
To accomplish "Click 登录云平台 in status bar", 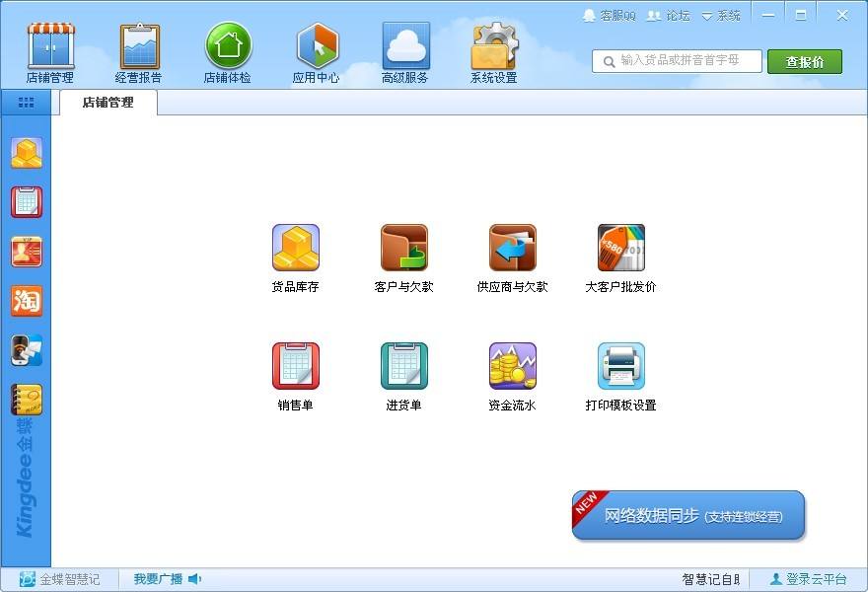I will pos(808,579).
